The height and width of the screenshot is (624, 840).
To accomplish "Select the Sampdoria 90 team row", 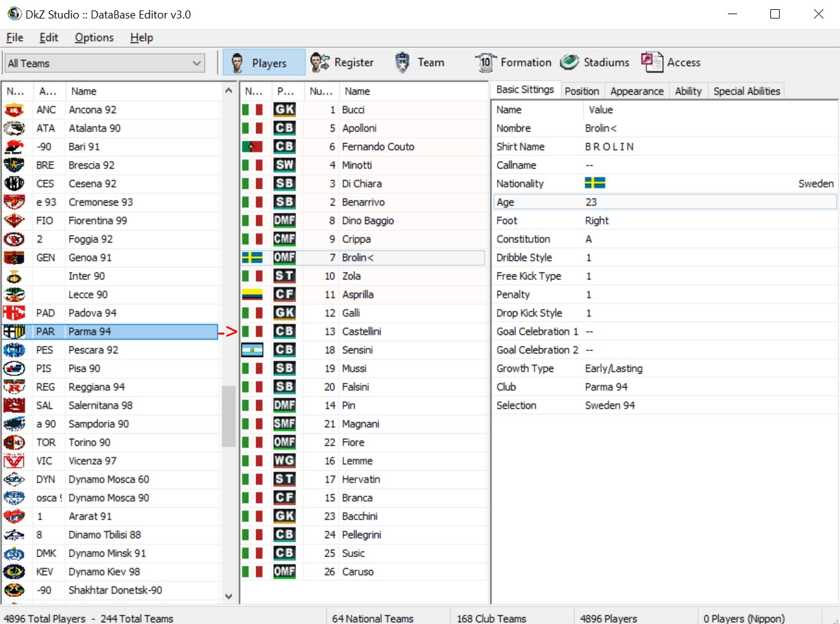I will tap(111, 424).
